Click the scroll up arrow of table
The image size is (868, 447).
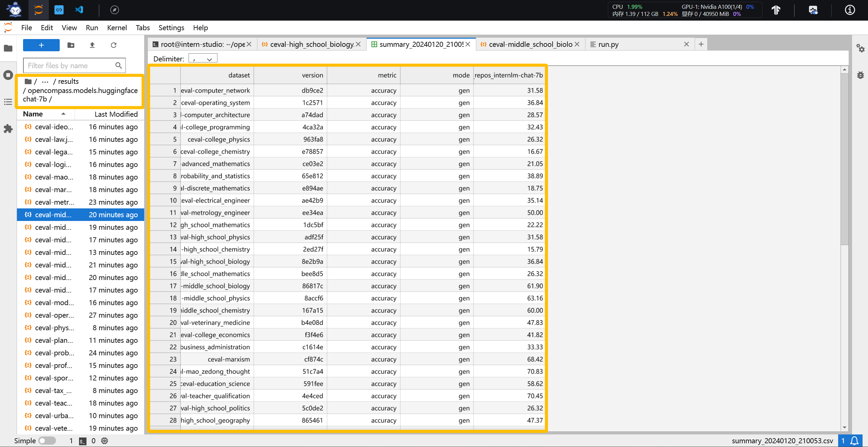tap(845, 70)
